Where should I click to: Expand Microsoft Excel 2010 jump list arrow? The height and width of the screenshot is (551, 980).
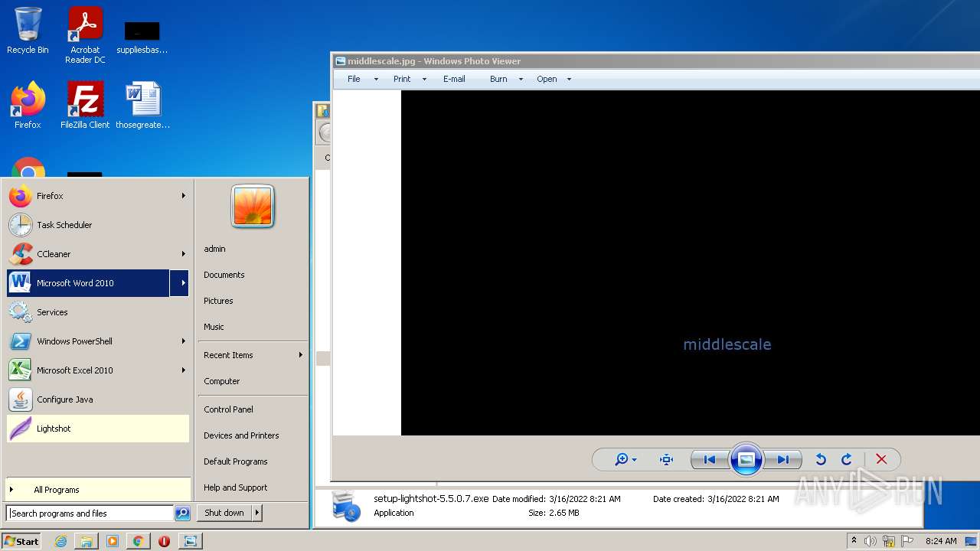tap(183, 370)
